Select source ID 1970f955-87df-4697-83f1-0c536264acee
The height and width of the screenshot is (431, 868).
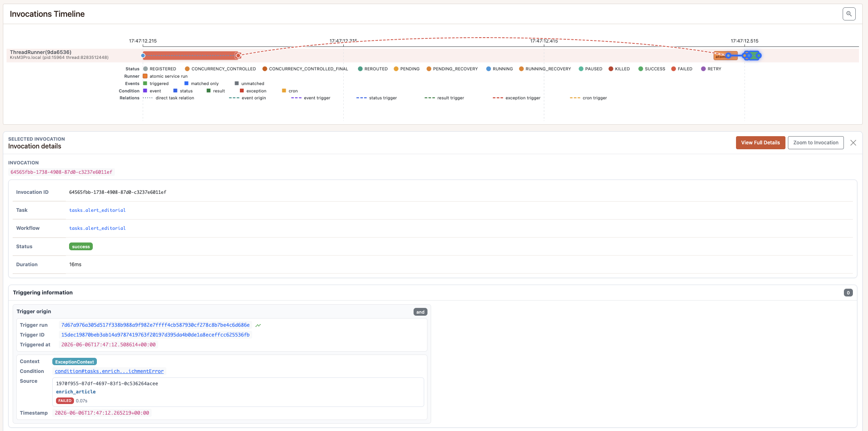(x=107, y=384)
